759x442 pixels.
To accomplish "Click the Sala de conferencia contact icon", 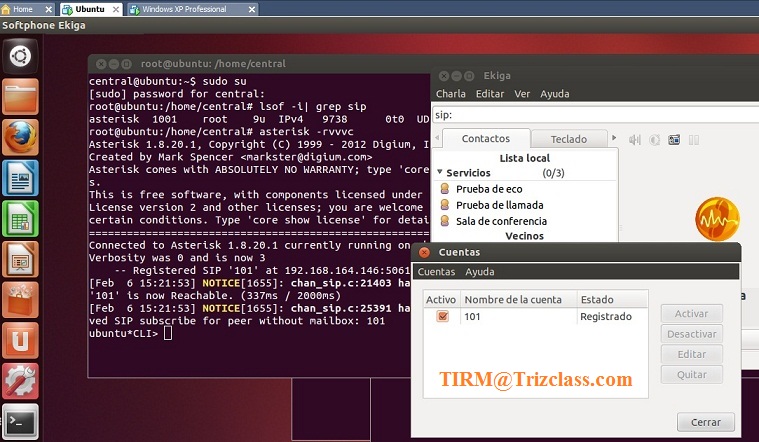I will (444, 221).
